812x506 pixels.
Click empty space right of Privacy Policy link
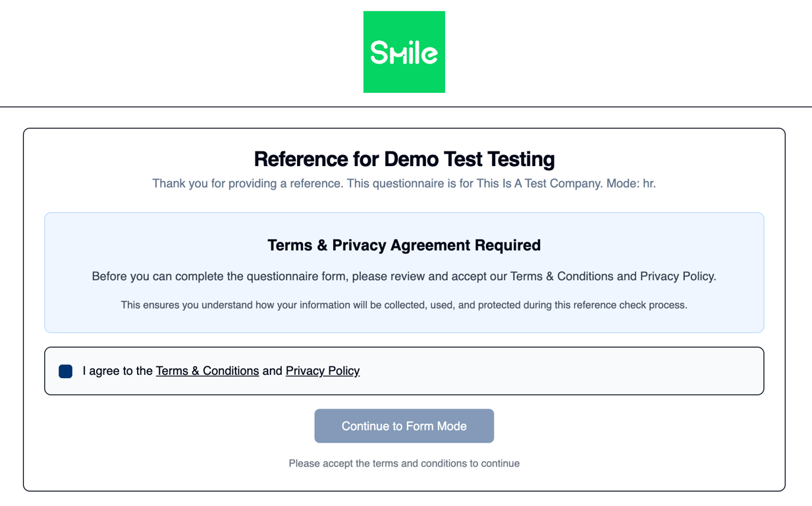pos(560,371)
